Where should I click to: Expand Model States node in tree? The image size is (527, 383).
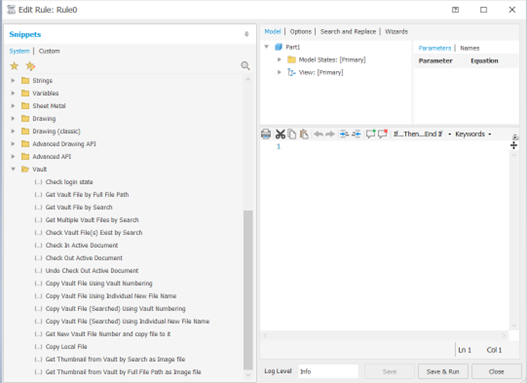[279, 59]
